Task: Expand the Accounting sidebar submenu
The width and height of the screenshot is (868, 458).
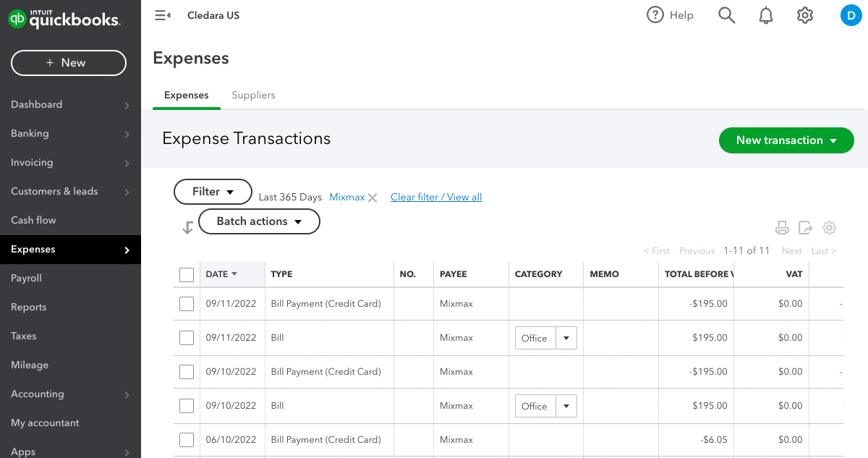Action: 127,394
